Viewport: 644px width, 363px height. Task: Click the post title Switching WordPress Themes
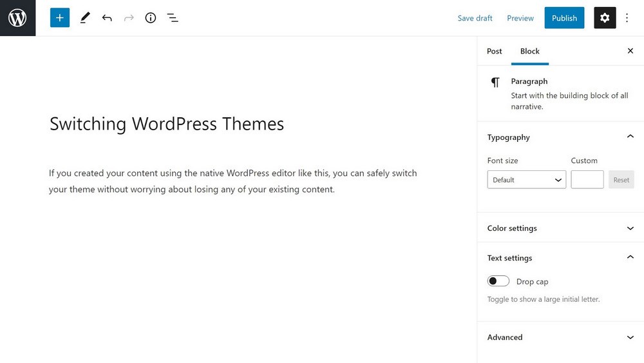click(x=167, y=124)
